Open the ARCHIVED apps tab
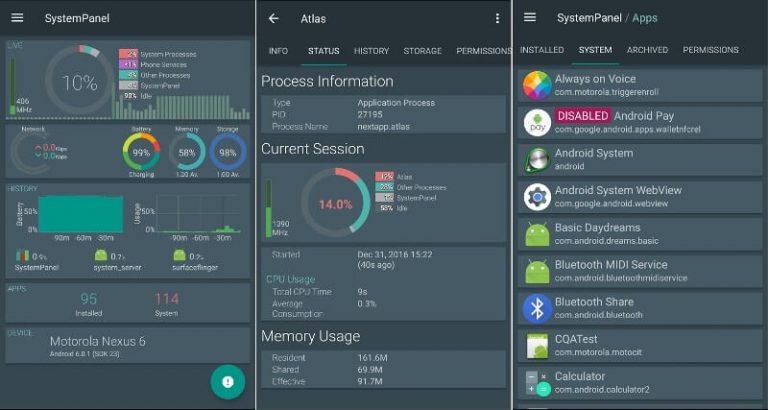This screenshot has width=768, height=410. pyautogui.click(x=647, y=50)
